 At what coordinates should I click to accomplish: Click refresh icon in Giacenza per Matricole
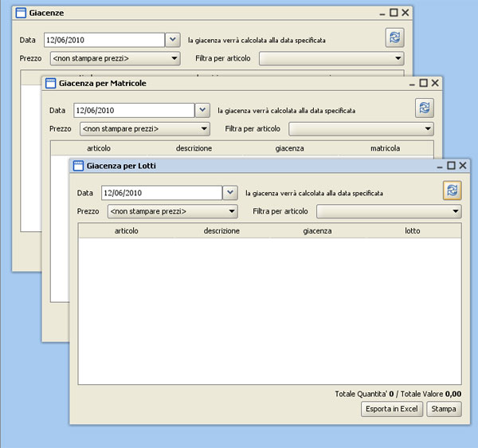point(424,108)
